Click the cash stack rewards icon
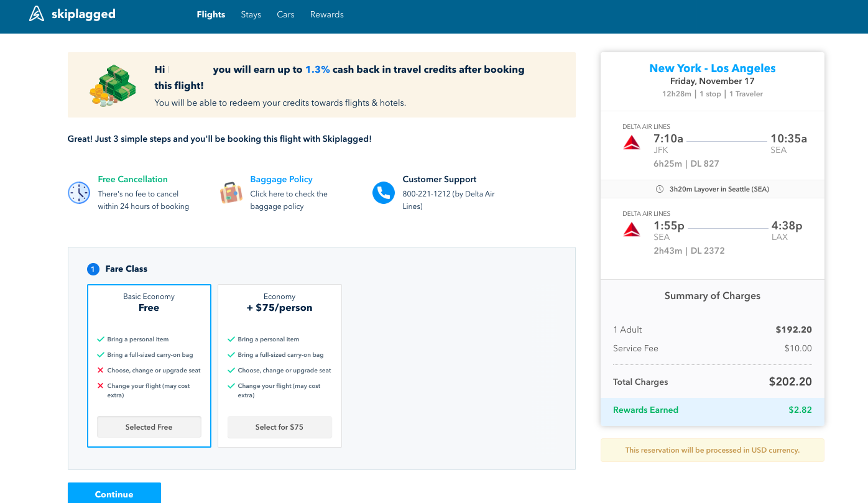868x503 pixels. 113,85
